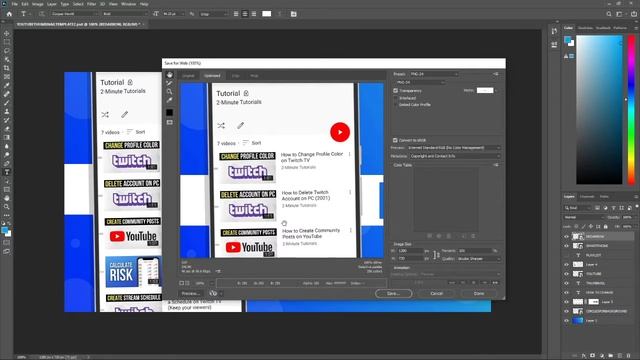Switch to the 4-Up tab

[254, 76]
